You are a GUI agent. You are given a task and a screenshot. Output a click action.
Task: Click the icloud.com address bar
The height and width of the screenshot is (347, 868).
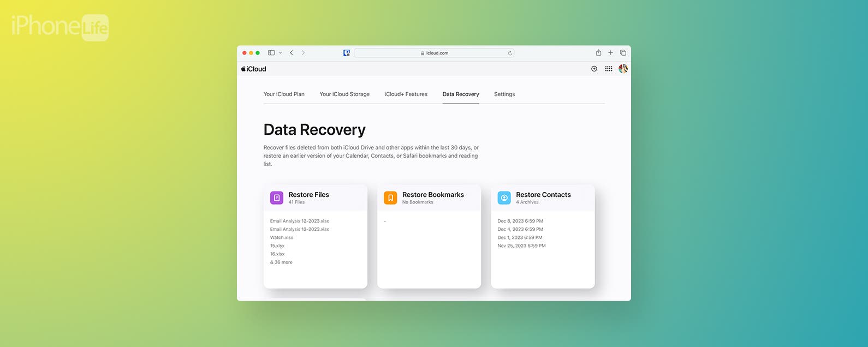click(x=434, y=53)
